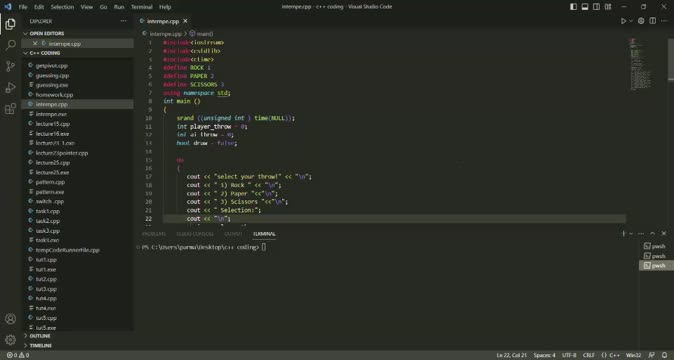Image resolution: width=674 pixels, height=360 pixels.
Task: Open the Manage settings gear
Action: 10,340
